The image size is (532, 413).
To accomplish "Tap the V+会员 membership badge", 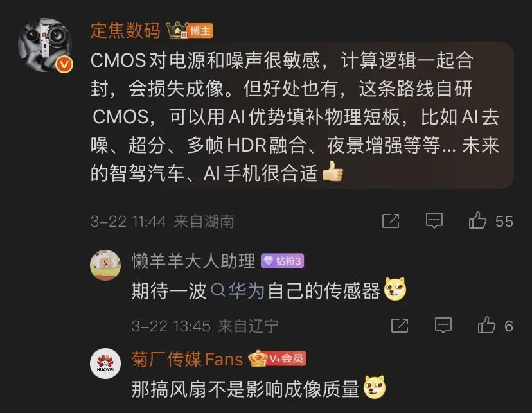I will 278,358.
